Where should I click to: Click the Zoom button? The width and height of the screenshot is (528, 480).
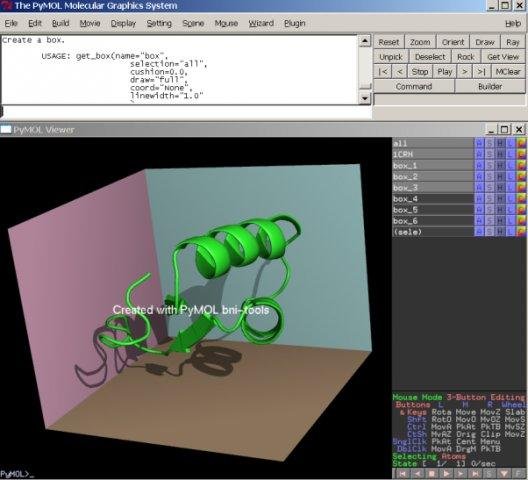420,42
